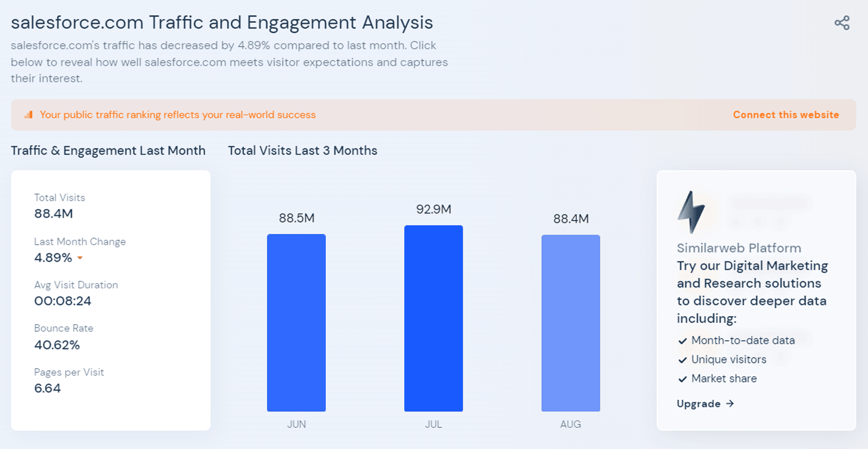Click the Avg Visit Duration value 00:08:24
Screen dimensions: 868x449
(x=63, y=301)
